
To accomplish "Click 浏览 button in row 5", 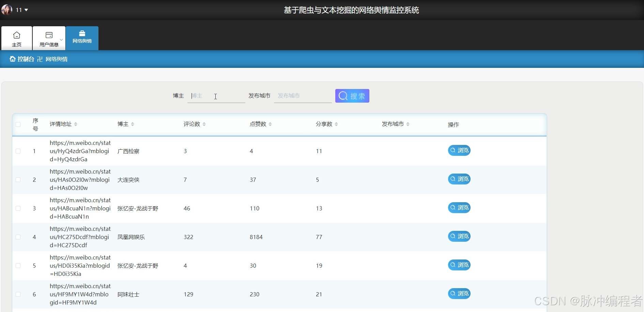I will [x=459, y=265].
